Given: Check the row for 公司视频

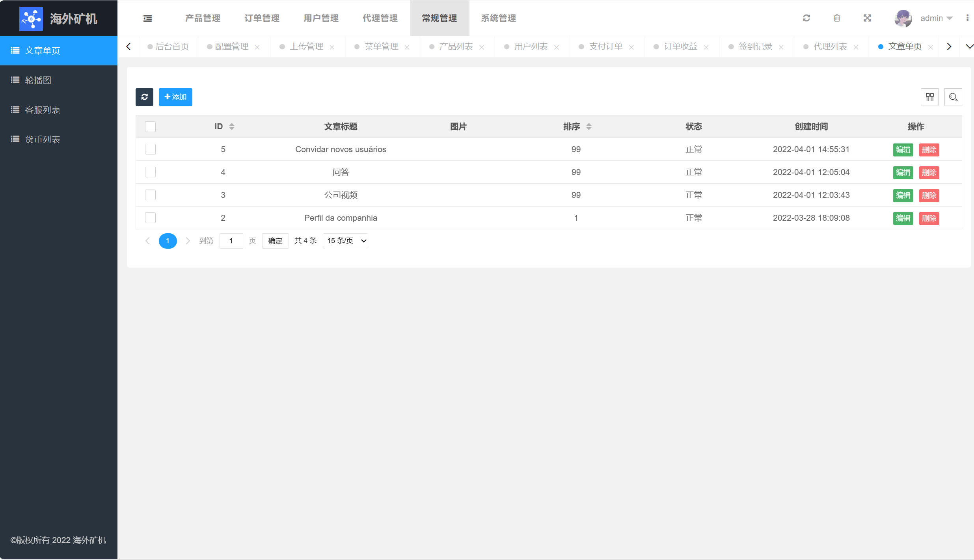Looking at the screenshot, I should pyautogui.click(x=150, y=195).
